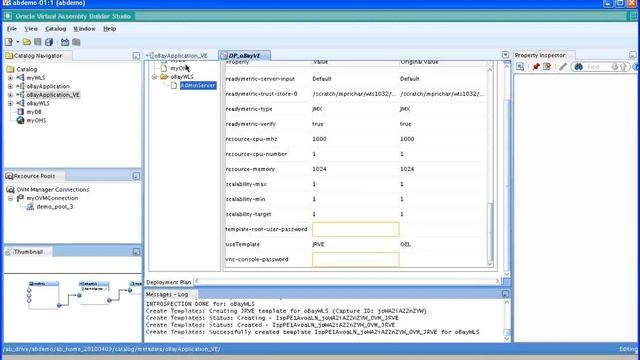Screen dimensions: 640x360
Task: Select the Deployment Plan bottom tab
Action: tap(169, 282)
